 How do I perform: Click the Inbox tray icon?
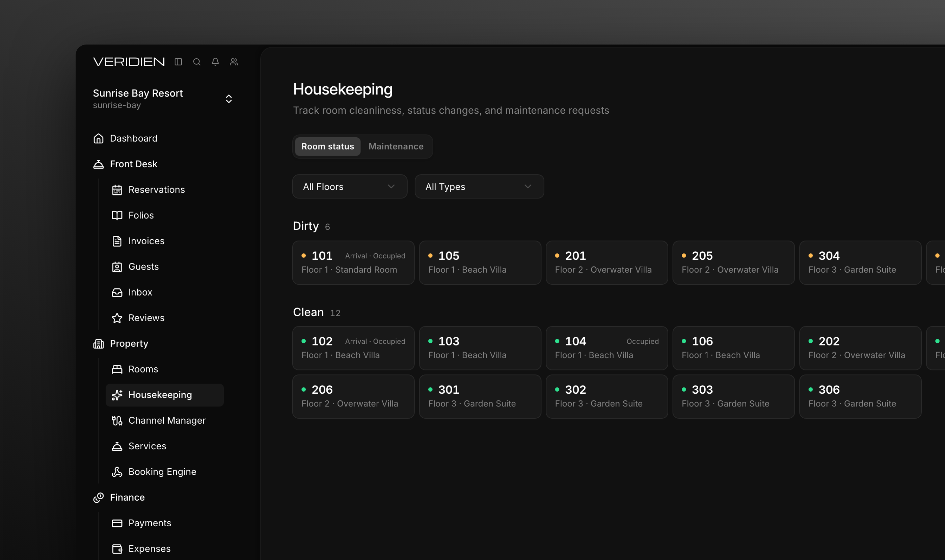click(117, 292)
